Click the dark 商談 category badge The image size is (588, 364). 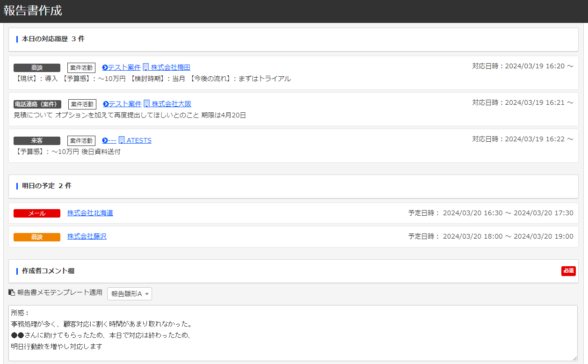pyautogui.click(x=37, y=67)
